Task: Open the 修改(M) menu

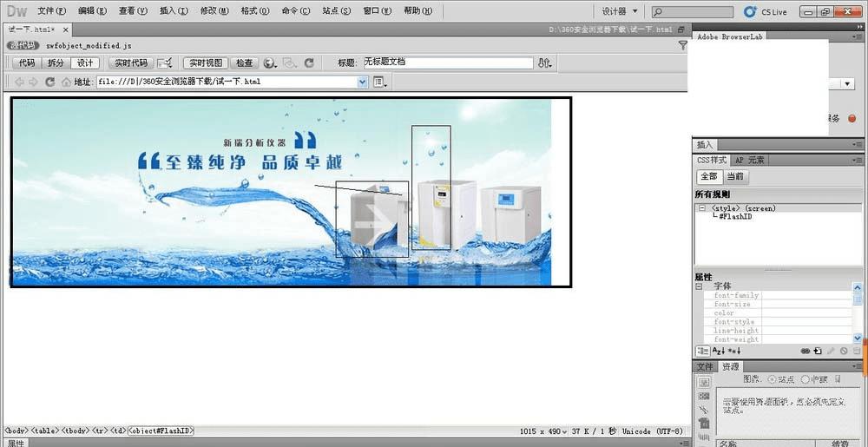Action: click(214, 10)
